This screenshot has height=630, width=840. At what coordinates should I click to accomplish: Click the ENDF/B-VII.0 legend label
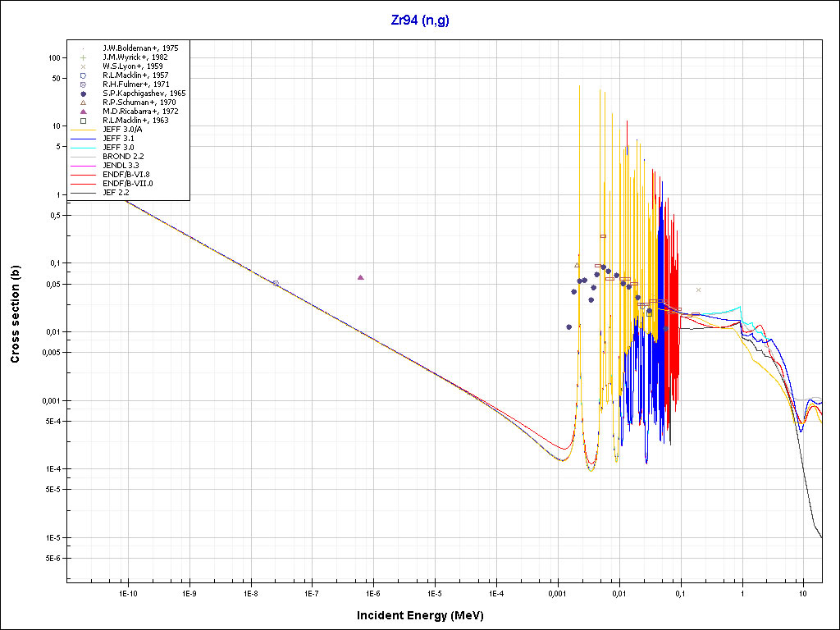pyautogui.click(x=128, y=184)
